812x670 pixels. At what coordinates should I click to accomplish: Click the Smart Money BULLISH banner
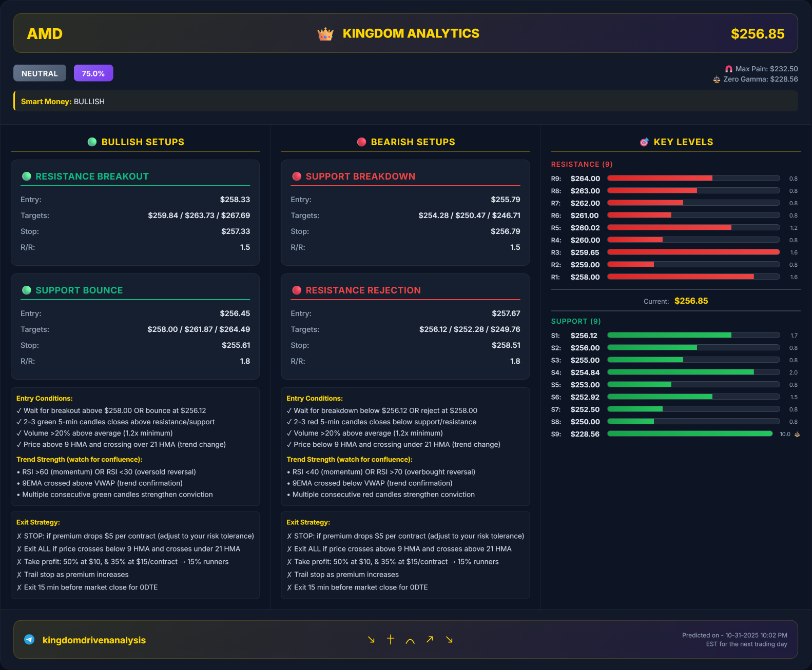[405, 101]
